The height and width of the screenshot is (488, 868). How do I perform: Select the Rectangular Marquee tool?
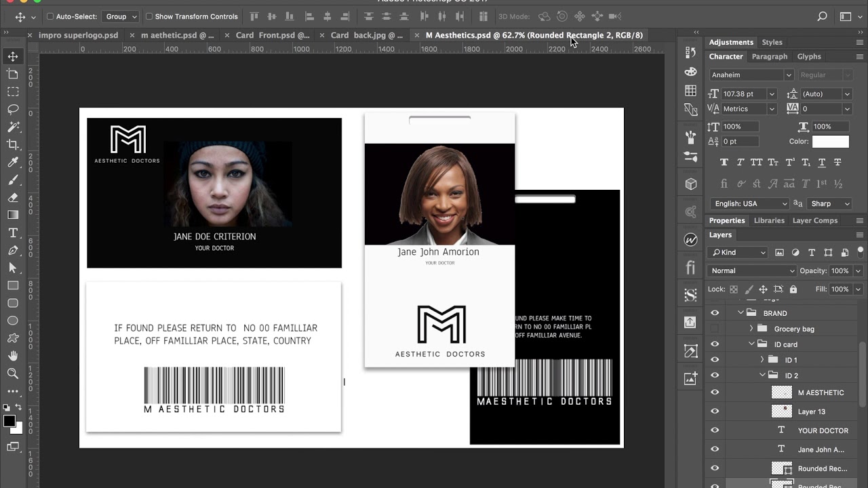click(x=13, y=91)
